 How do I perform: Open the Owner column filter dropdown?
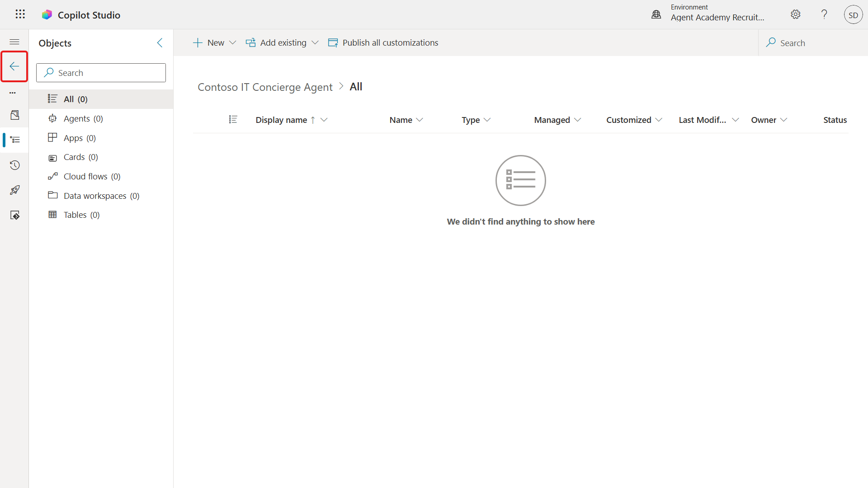coord(784,120)
